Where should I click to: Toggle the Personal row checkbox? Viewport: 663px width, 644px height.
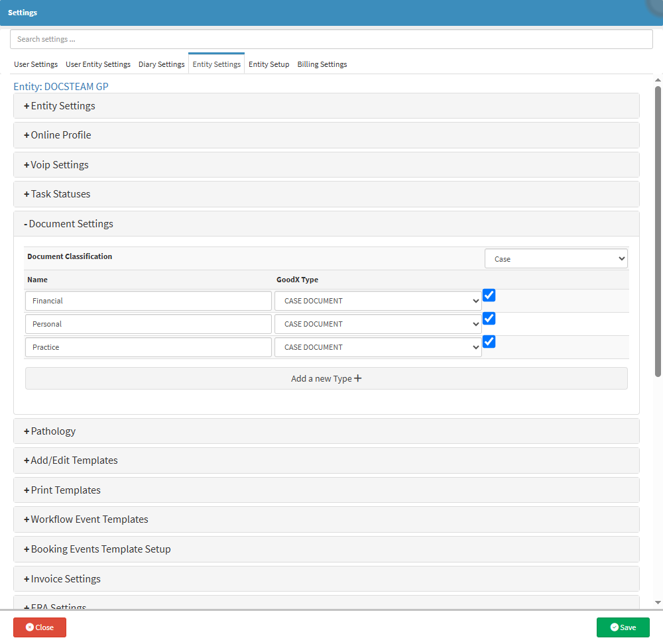click(x=489, y=319)
